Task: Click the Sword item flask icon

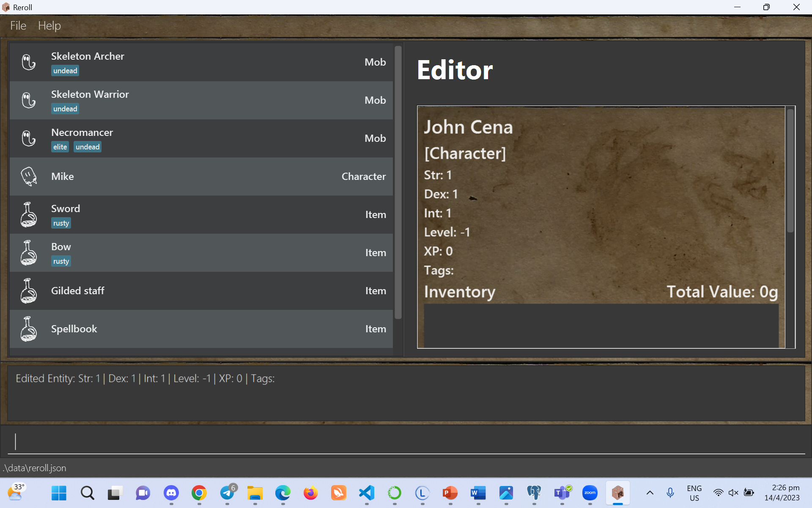Action: [x=29, y=215]
